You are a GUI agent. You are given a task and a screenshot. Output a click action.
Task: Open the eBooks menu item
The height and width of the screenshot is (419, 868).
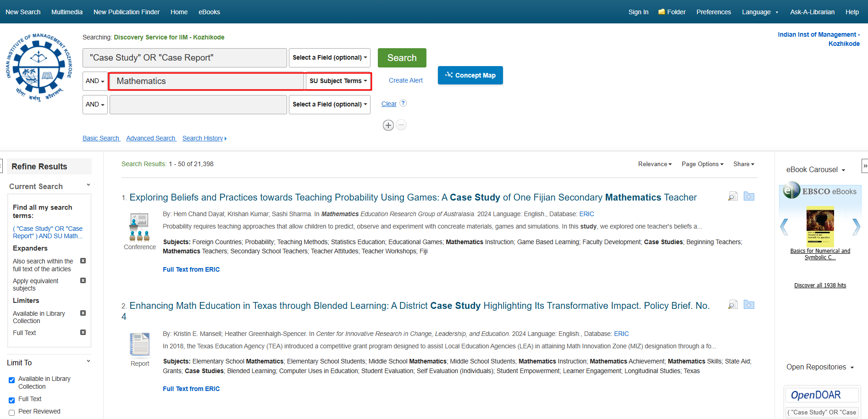pyautogui.click(x=209, y=12)
